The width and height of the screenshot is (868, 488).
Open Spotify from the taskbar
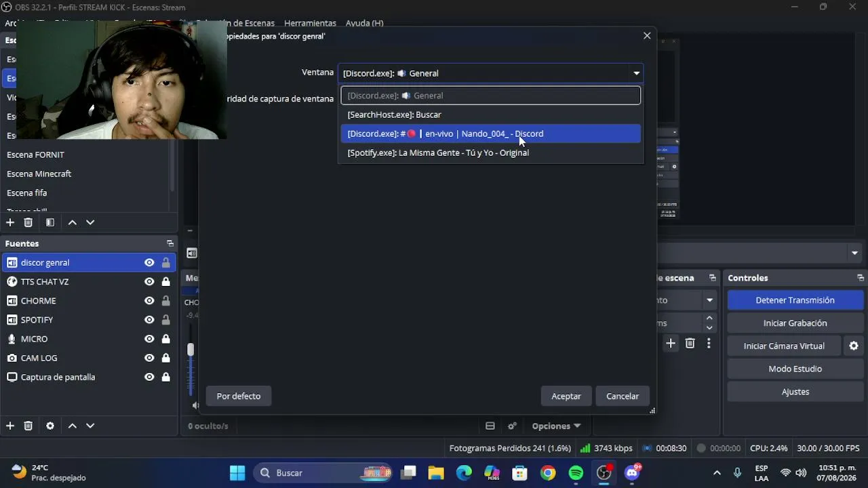[576, 473]
